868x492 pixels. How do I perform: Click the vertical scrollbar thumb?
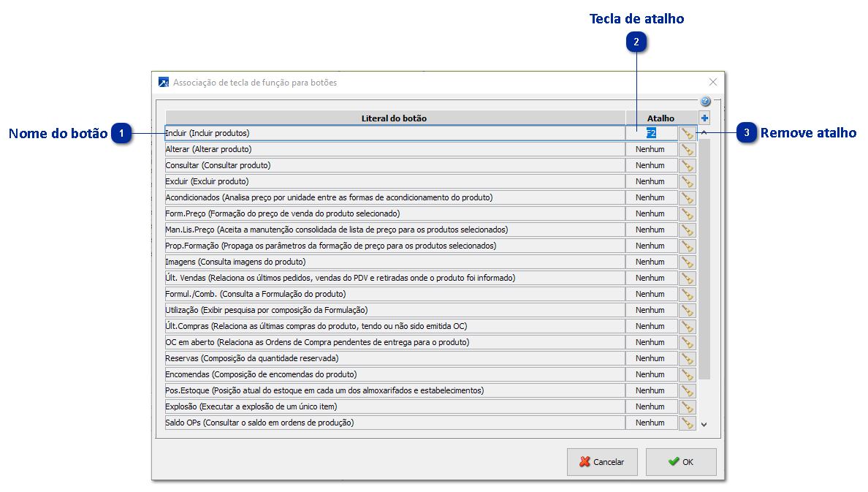(x=704, y=260)
